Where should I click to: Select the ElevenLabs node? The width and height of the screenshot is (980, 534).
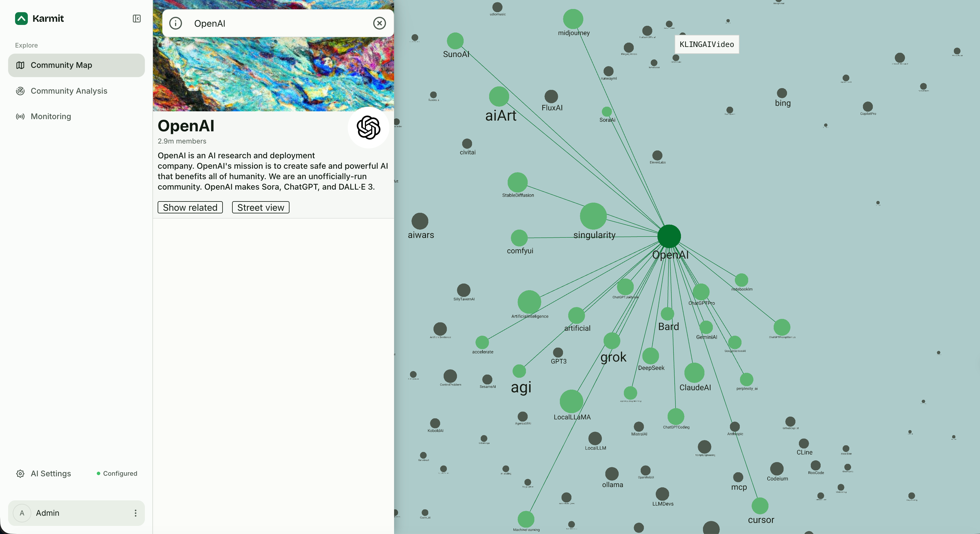657,155
